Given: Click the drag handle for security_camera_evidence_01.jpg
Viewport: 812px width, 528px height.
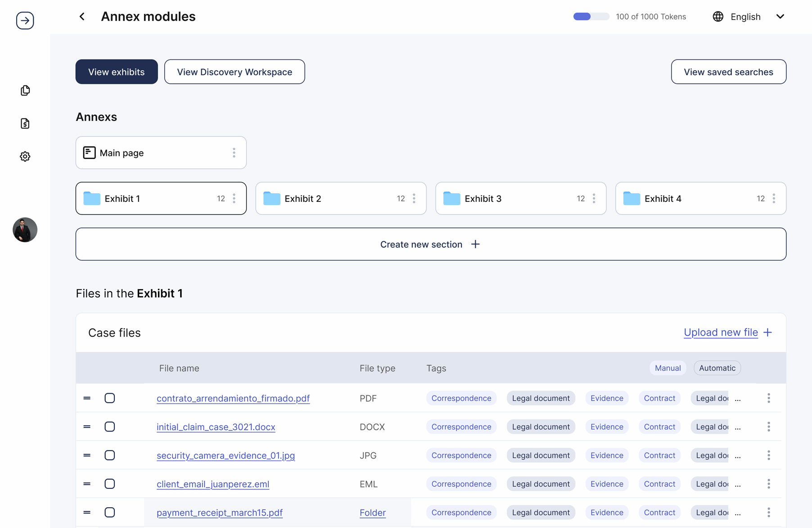Looking at the screenshot, I should coord(87,455).
